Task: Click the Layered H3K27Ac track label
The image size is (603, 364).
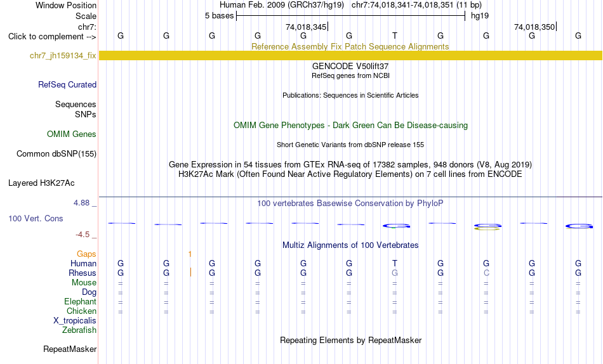Action: click(x=41, y=183)
